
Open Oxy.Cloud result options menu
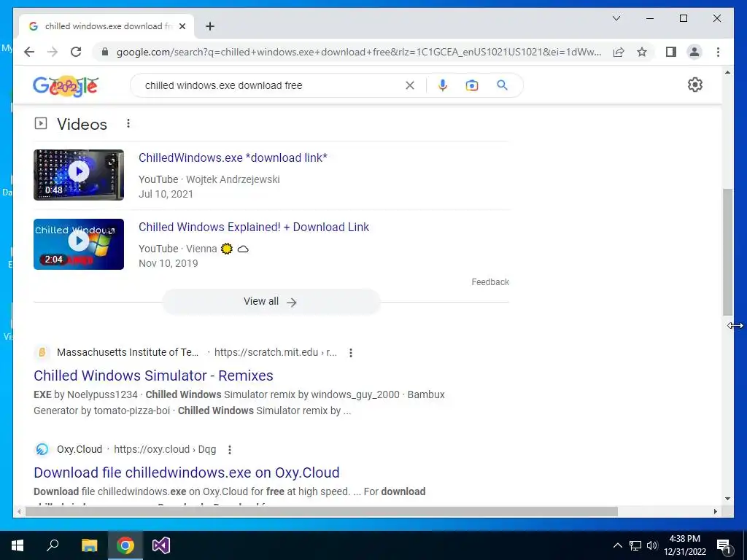tap(230, 449)
